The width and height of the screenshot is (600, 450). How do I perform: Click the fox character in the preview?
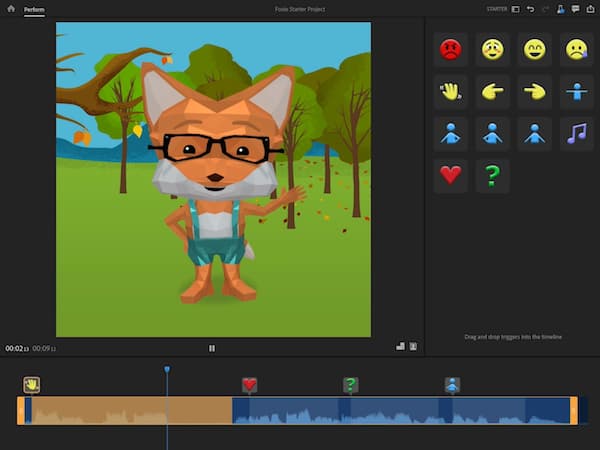pos(222,184)
